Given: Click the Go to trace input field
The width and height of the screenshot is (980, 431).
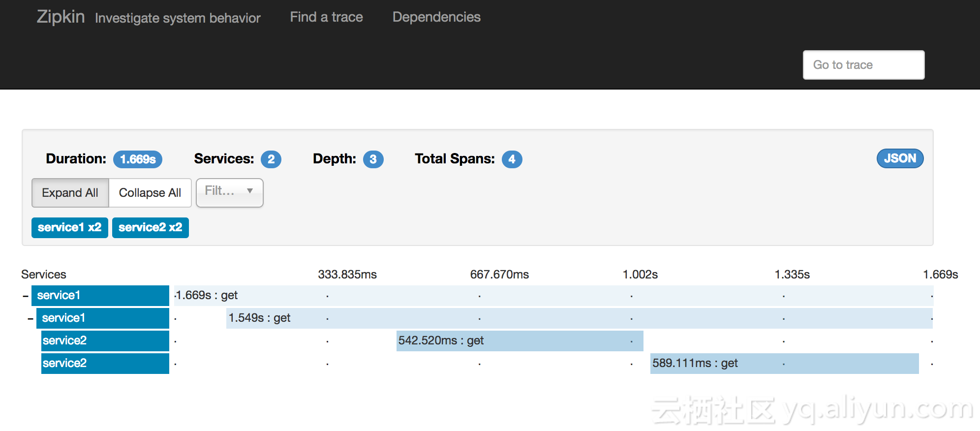Looking at the screenshot, I should (x=863, y=65).
